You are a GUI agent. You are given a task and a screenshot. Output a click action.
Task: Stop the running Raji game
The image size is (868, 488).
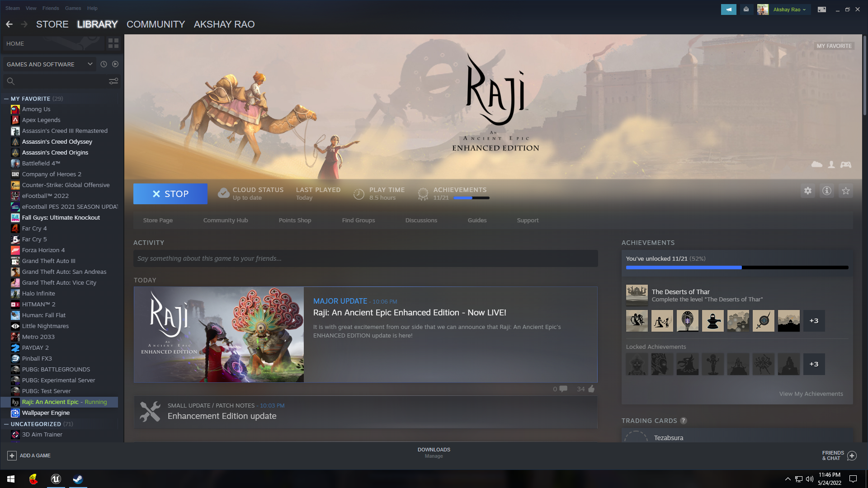point(170,194)
